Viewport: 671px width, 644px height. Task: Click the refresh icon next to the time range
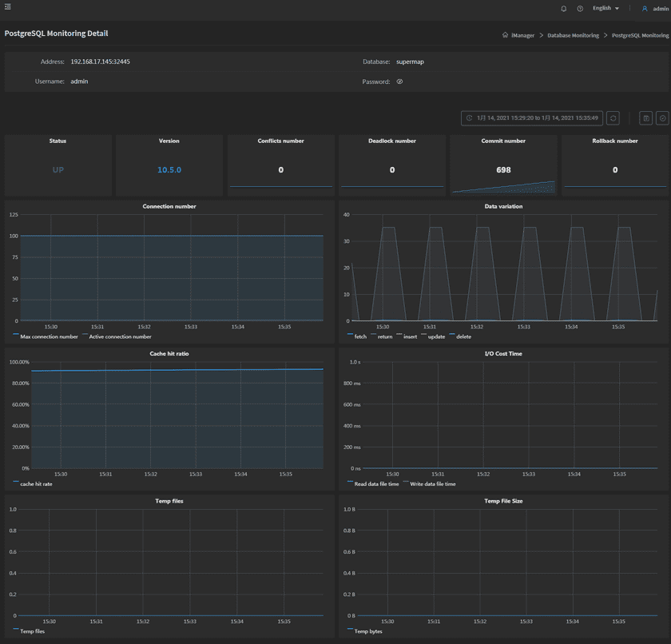pos(613,117)
